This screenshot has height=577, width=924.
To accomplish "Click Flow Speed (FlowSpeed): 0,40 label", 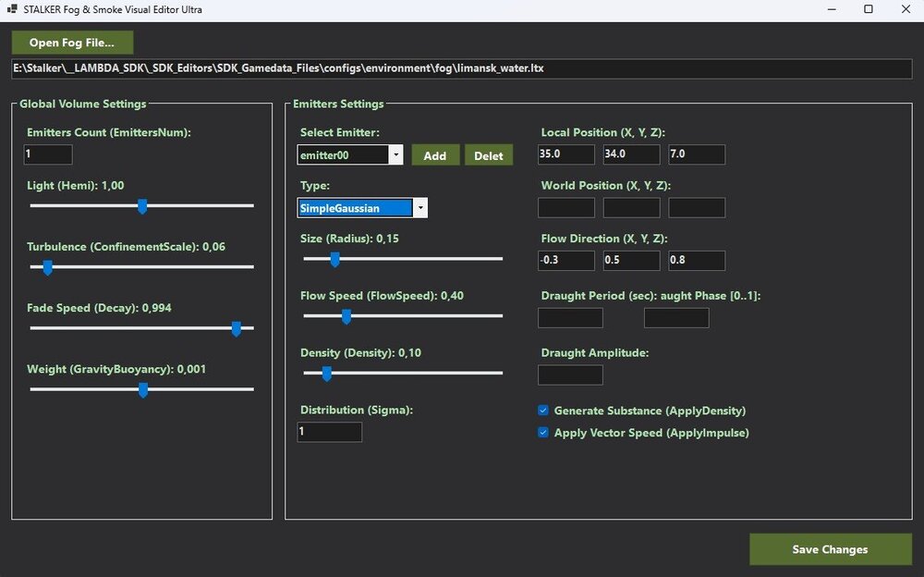I will [382, 296].
